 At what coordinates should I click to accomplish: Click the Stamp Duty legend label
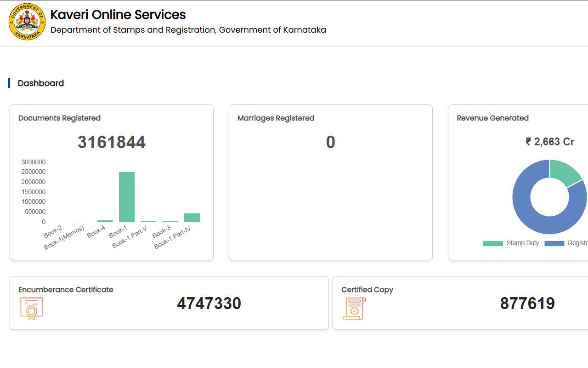(x=522, y=243)
